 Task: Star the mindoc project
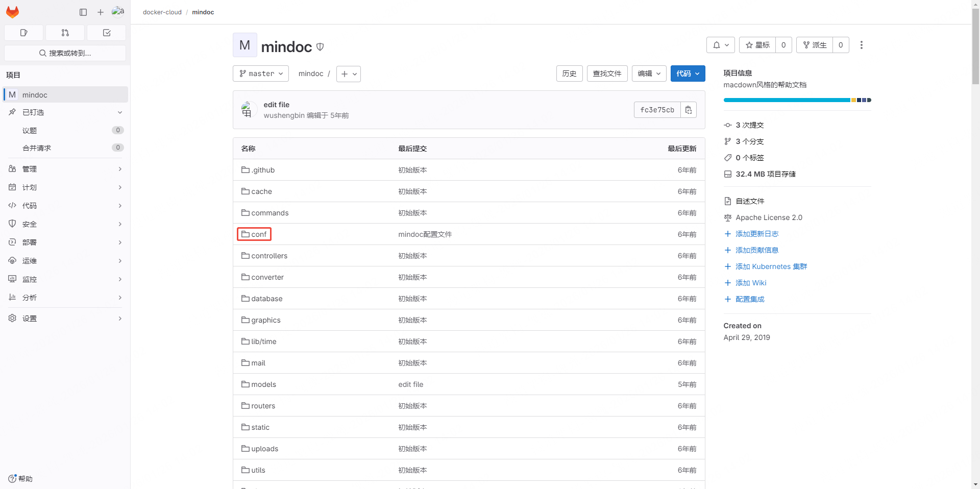(x=757, y=45)
